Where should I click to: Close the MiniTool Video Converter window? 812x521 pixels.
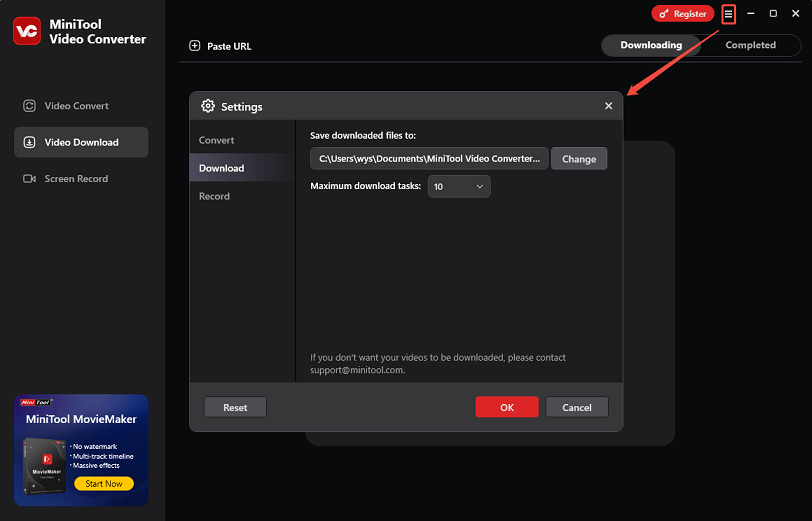click(795, 13)
